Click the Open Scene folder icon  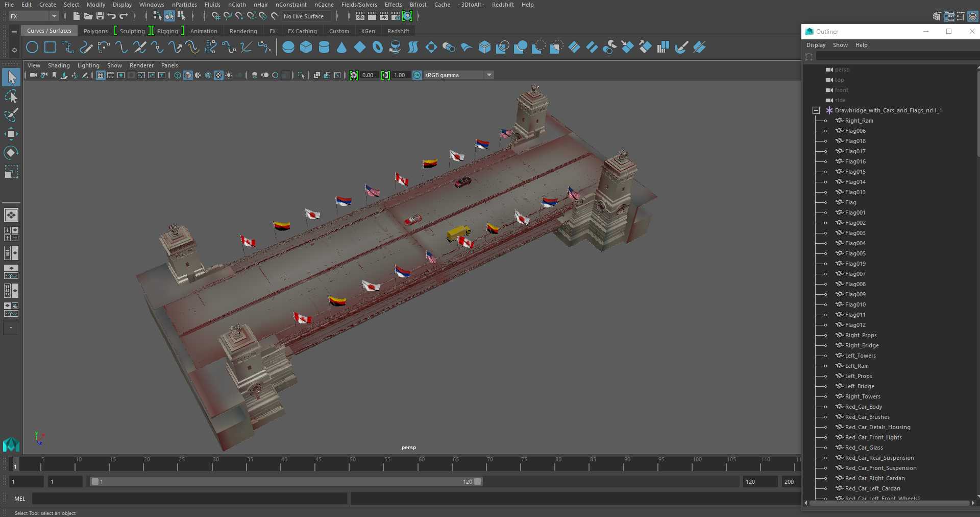point(88,16)
